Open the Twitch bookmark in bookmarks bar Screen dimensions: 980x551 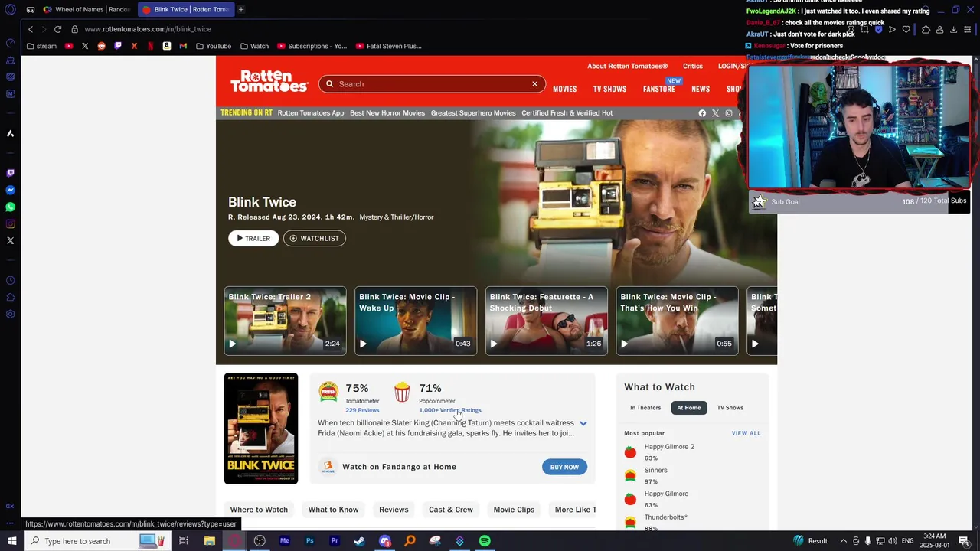(117, 46)
